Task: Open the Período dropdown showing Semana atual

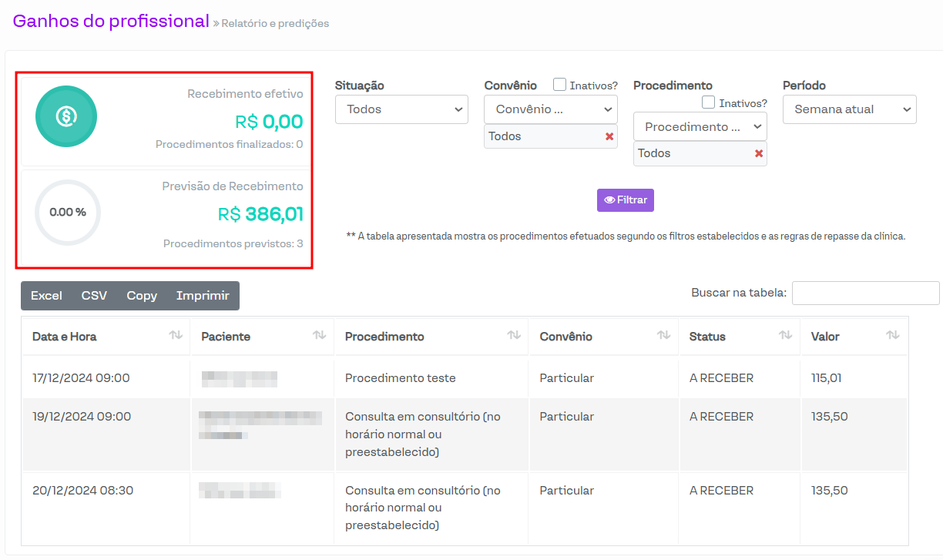Action: (x=849, y=109)
